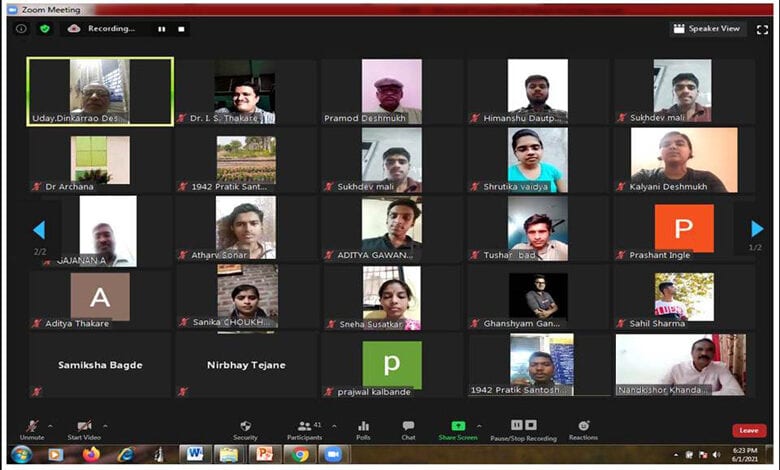Show hidden system tray icons
Image resolution: width=780 pixels, height=470 pixels.
click(x=676, y=455)
